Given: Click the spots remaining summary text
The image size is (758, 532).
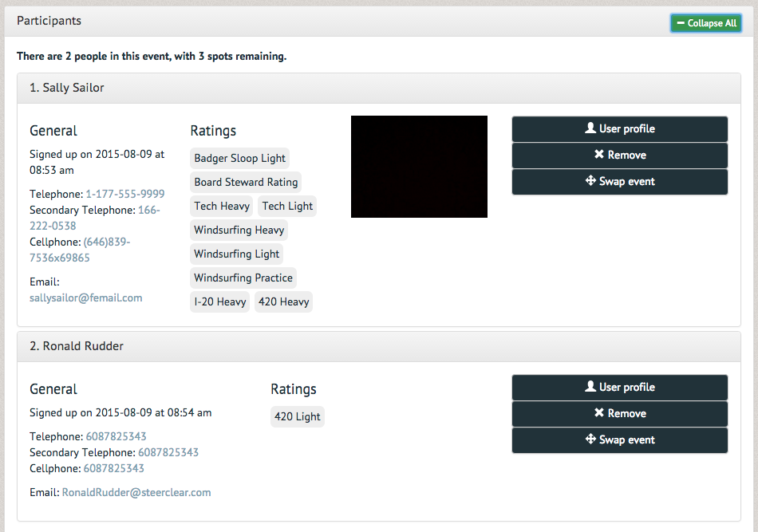Looking at the screenshot, I should tap(152, 56).
